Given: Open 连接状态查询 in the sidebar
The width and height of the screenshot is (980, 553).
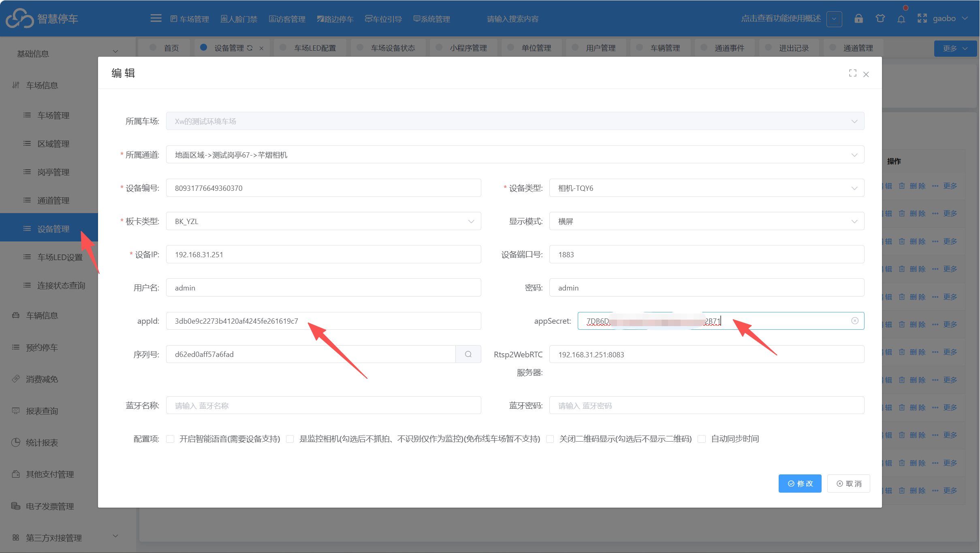Looking at the screenshot, I should [x=61, y=286].
